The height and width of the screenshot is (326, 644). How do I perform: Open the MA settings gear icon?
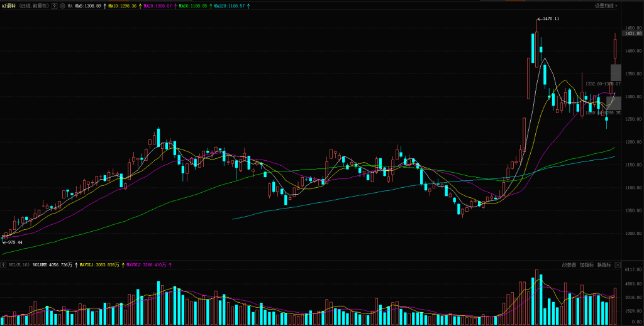click(x=62, y=6)
